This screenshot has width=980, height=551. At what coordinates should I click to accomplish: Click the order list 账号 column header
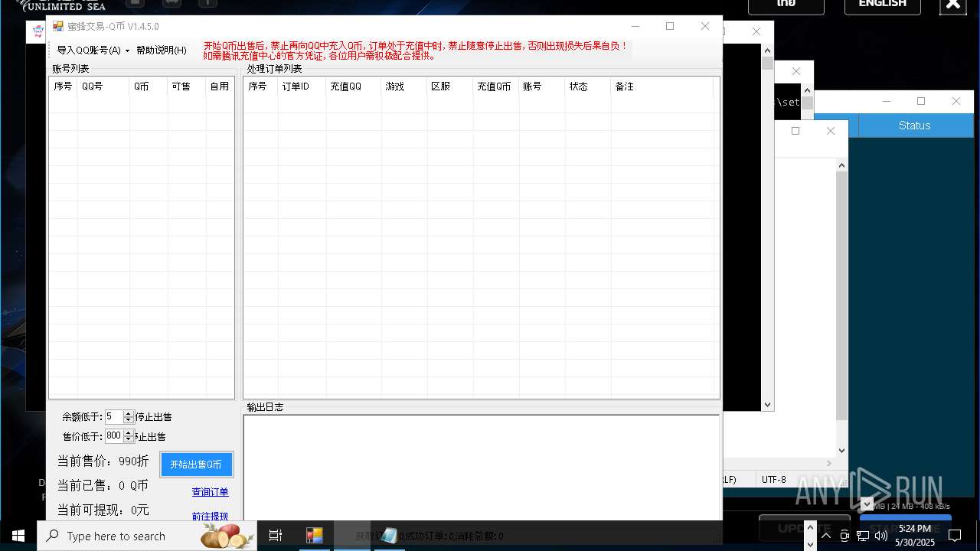click(x=541, y=86)
